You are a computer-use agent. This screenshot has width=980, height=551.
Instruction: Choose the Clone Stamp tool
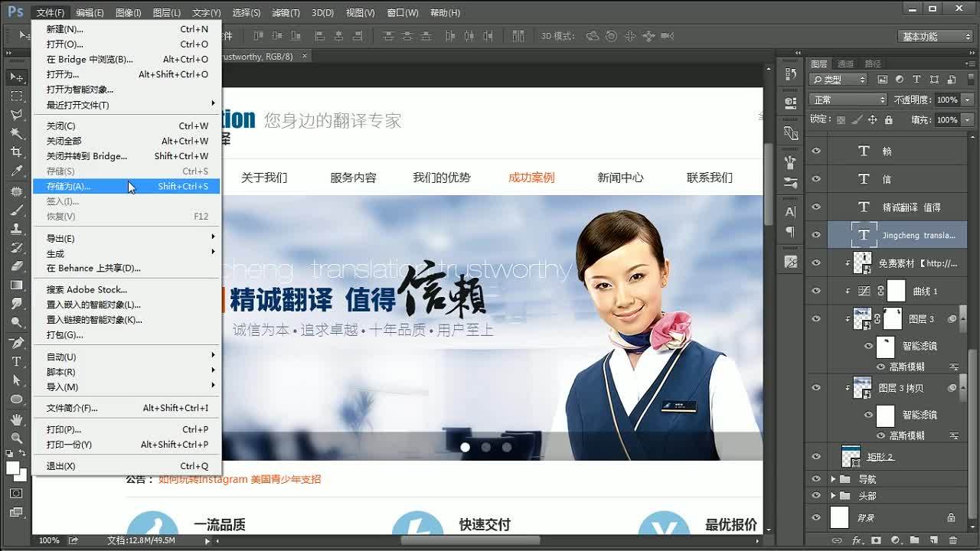[15, 228]
